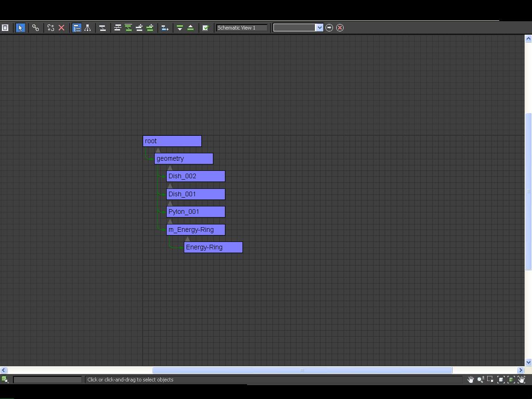Click the search name field in status bar
Image resolution: width=532 pixels, height=399 pixels.
pyautogui.click(x=48, y=380)
